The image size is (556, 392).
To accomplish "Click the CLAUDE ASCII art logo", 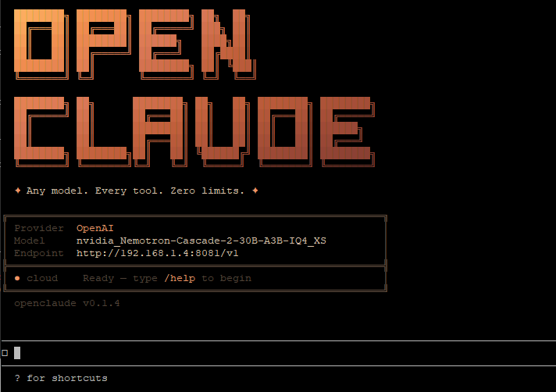I will [194, 132].
